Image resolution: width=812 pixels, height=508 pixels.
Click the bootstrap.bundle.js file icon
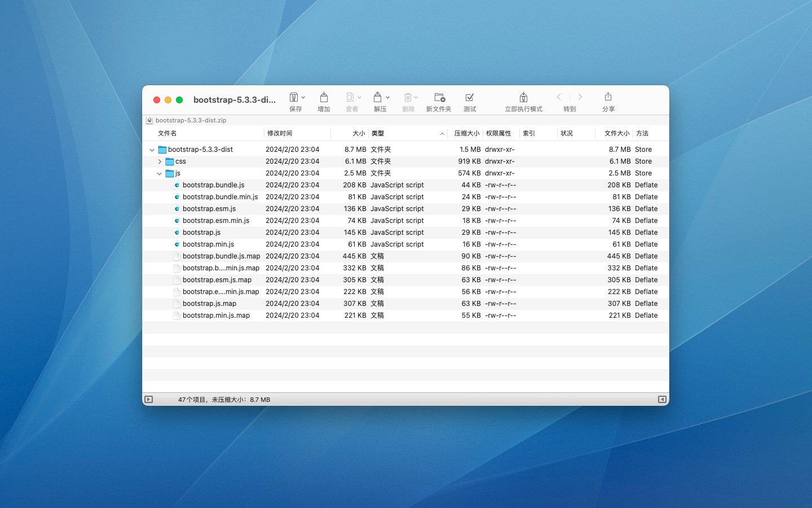click(x=177, y=185)
